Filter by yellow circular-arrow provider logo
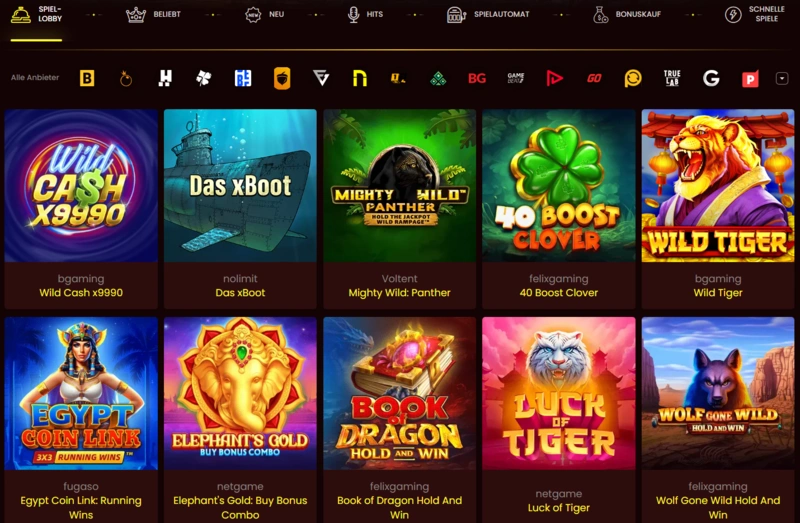The height and width of the screenshot is (523, 800). tap(633, 79)
